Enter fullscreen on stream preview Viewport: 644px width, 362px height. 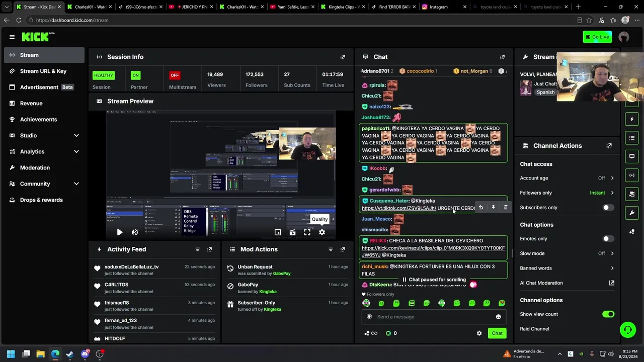pos(307,232)
